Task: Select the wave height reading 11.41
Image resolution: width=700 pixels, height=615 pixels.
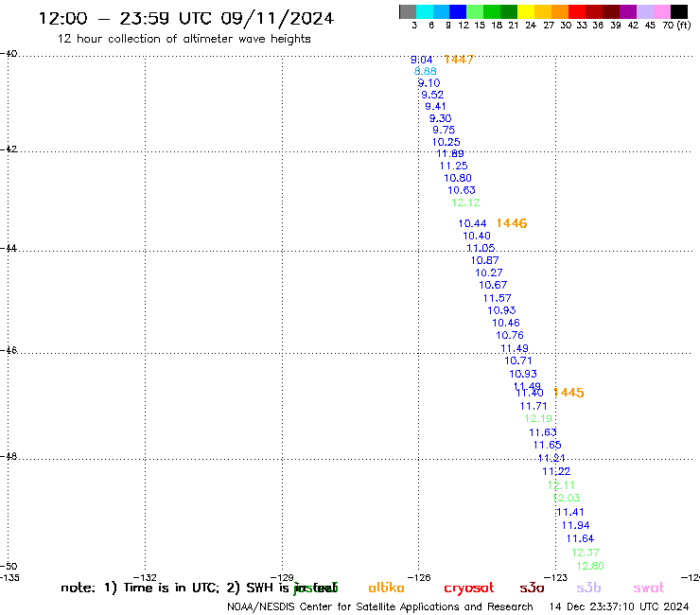Action: pos(570,512)
